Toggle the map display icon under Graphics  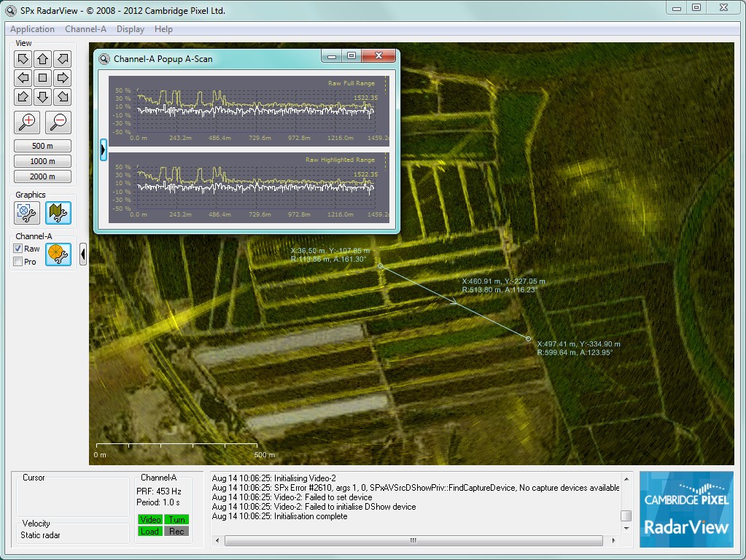click(58, 213)
